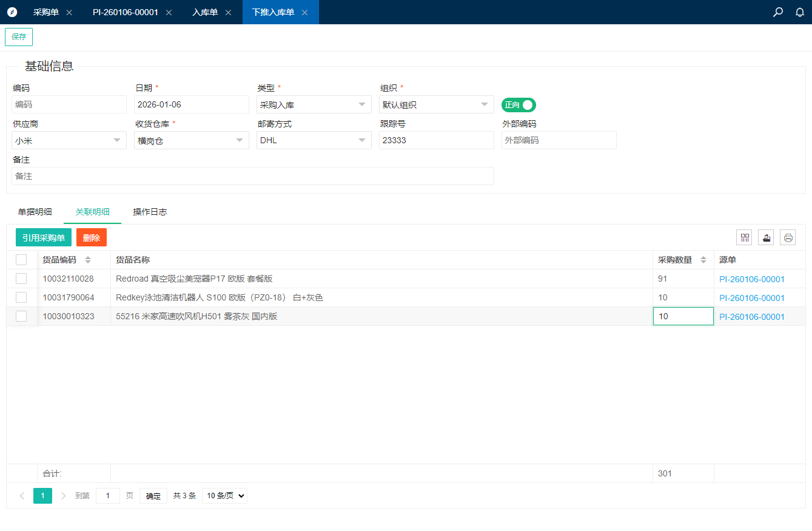
Task: Switch to the 操作日志 tab
Action: 150,212
